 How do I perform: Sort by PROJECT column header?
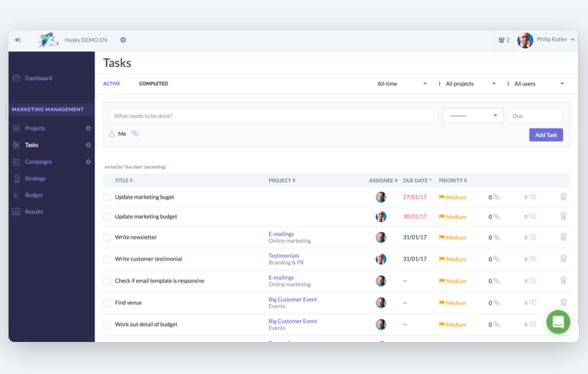282,181
